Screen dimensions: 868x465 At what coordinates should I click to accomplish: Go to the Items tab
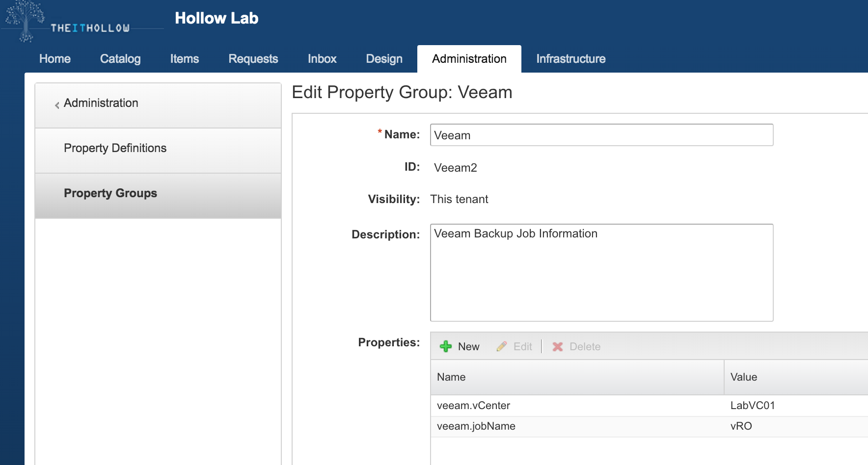185,59
